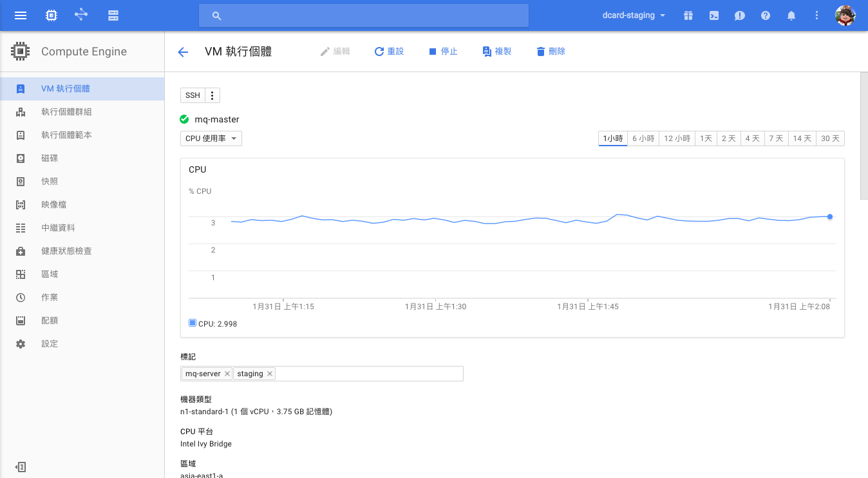Open 快照 in the sidebar

pyautogui.click(x=50, y=182)
